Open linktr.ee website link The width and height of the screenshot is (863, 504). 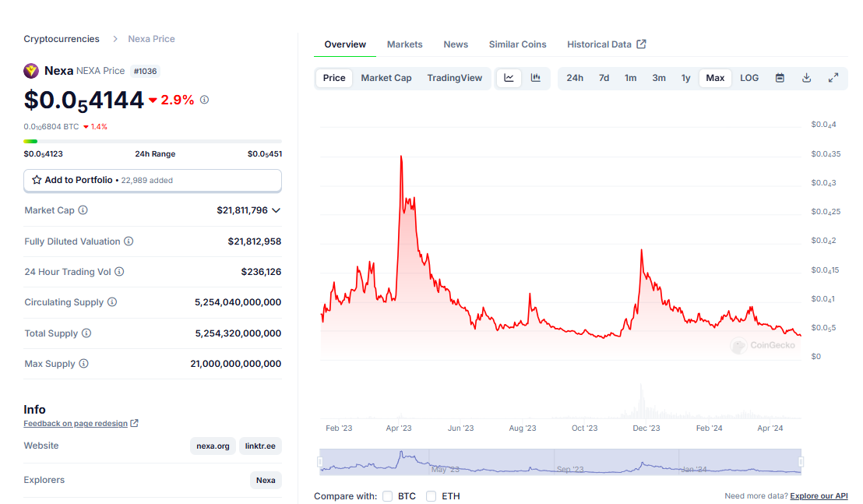[260, 446]
